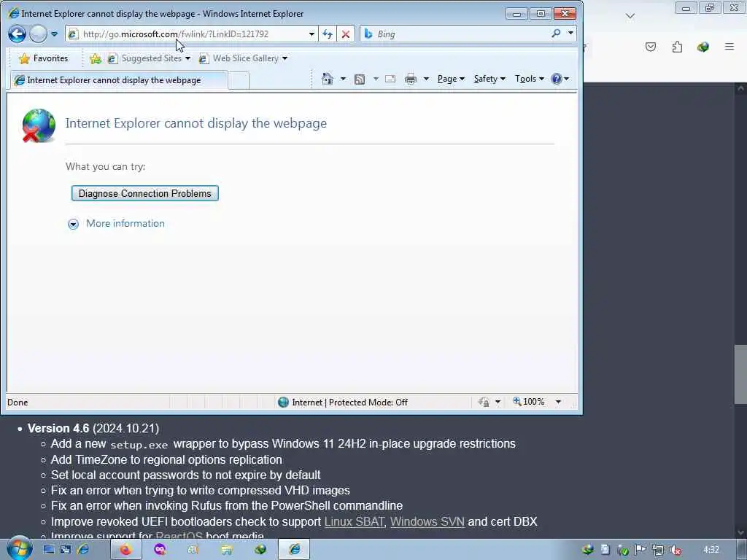The width and height of the screenshot is (747, 560).
Task: Click 'Done' status text in IE
Action: click(x=18, y=402)
